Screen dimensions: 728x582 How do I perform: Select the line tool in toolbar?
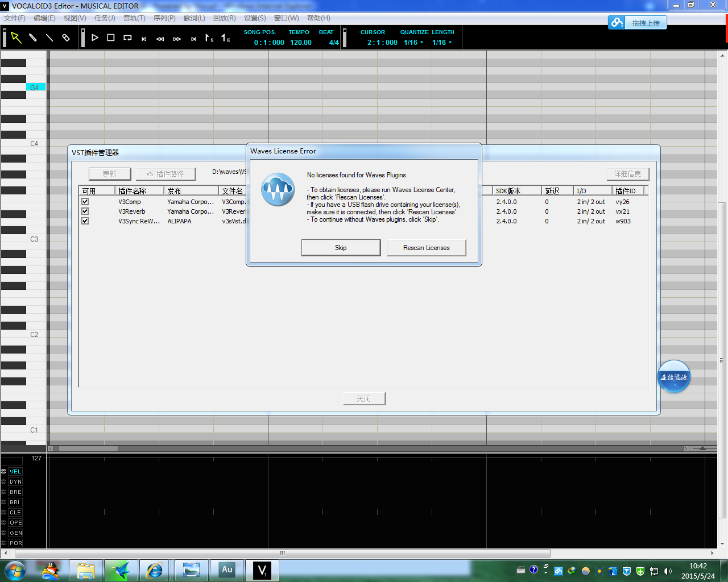point(49,38)
